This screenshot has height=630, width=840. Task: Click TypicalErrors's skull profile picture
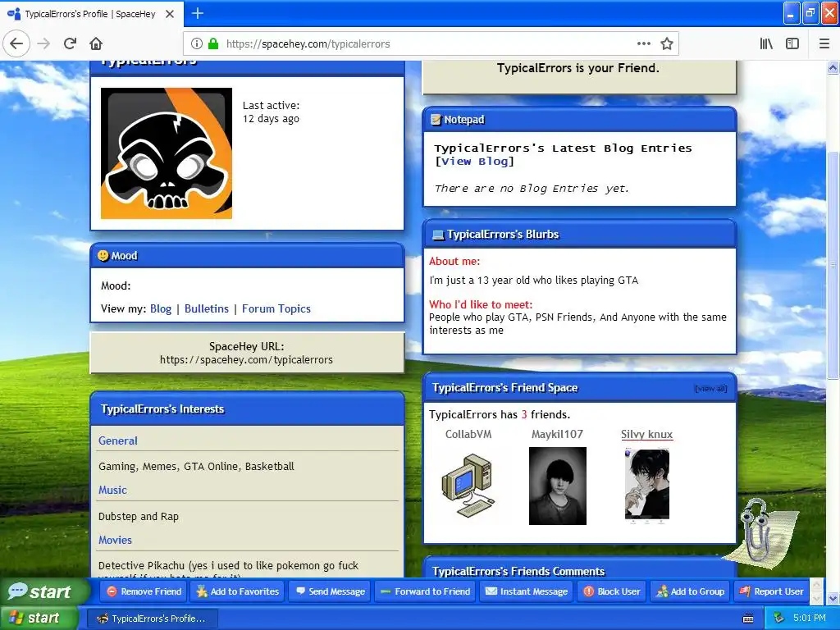pyautogui.click(x=167, y=153)
